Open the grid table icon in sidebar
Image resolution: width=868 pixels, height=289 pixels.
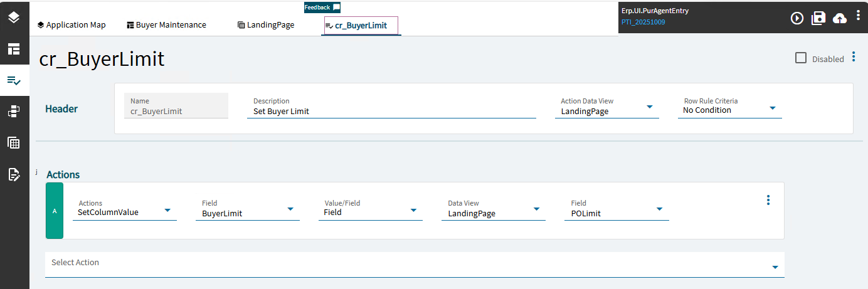tap(14, 143)
